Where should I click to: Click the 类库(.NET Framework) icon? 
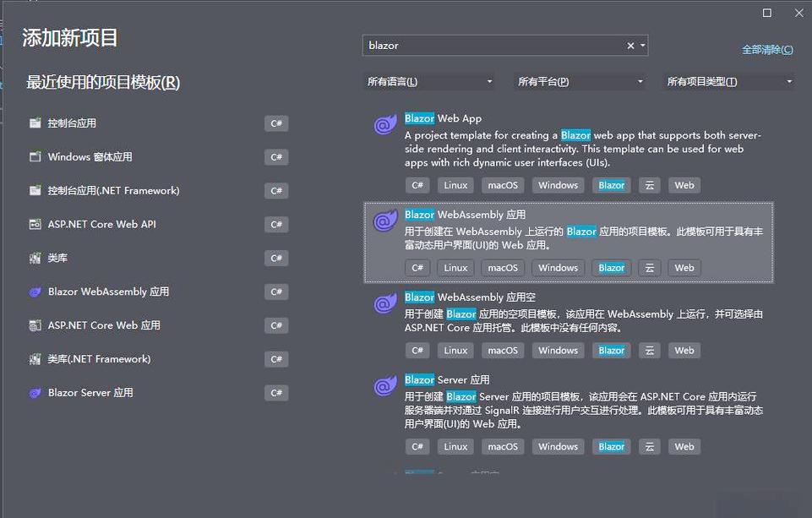point(35,359)
